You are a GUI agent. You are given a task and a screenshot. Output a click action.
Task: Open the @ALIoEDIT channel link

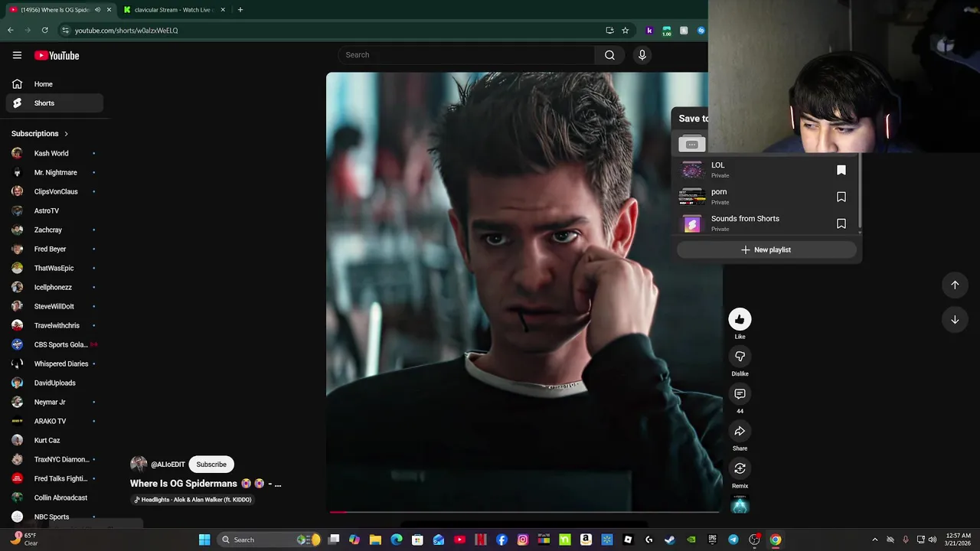click(x=168, y=465)
